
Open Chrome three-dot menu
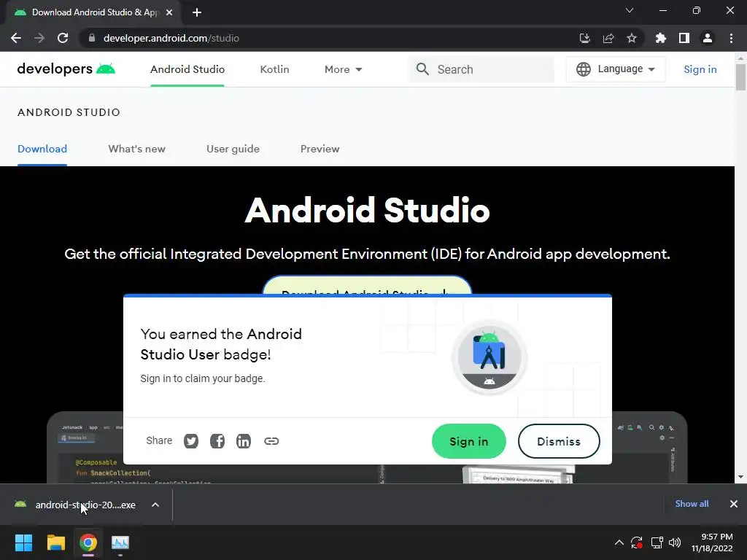(x=731, y=38)
